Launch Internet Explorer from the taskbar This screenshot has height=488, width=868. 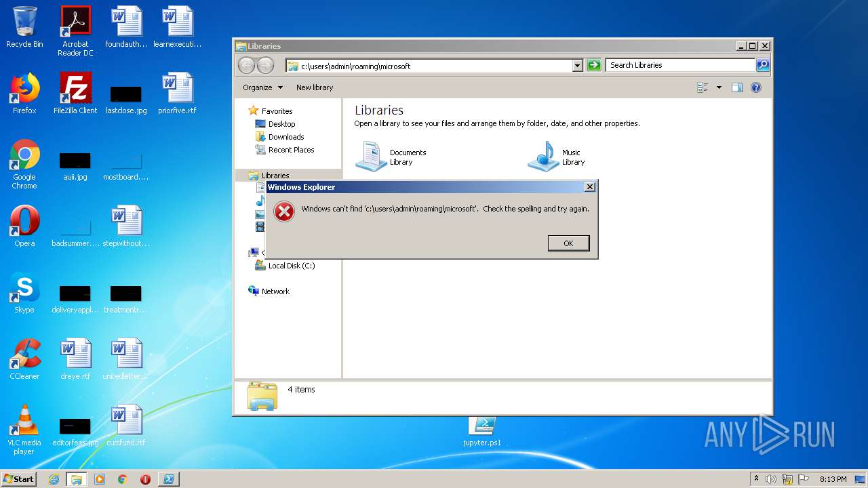pos(54,479)
